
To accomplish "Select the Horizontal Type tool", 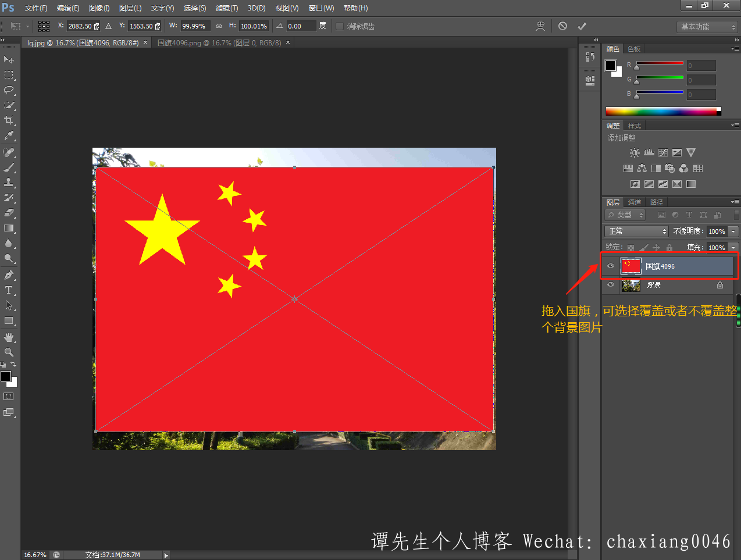I will point(9,290).
